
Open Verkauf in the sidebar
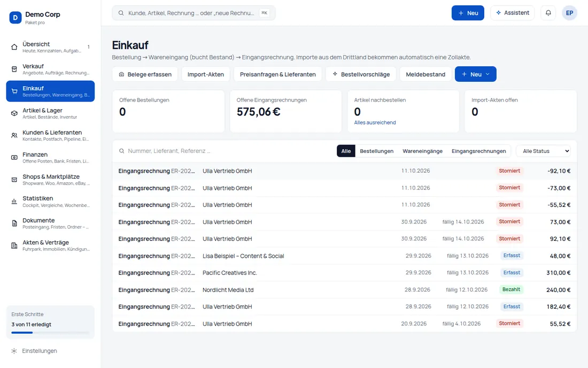coord(50,69)
